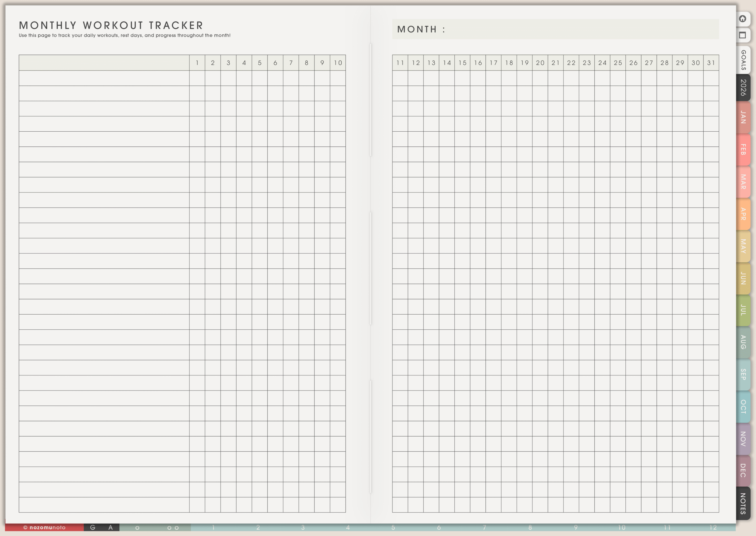Screen dimensions: 756x536
Task: Click the double circle icon in bottom bar
Action: 173,528
